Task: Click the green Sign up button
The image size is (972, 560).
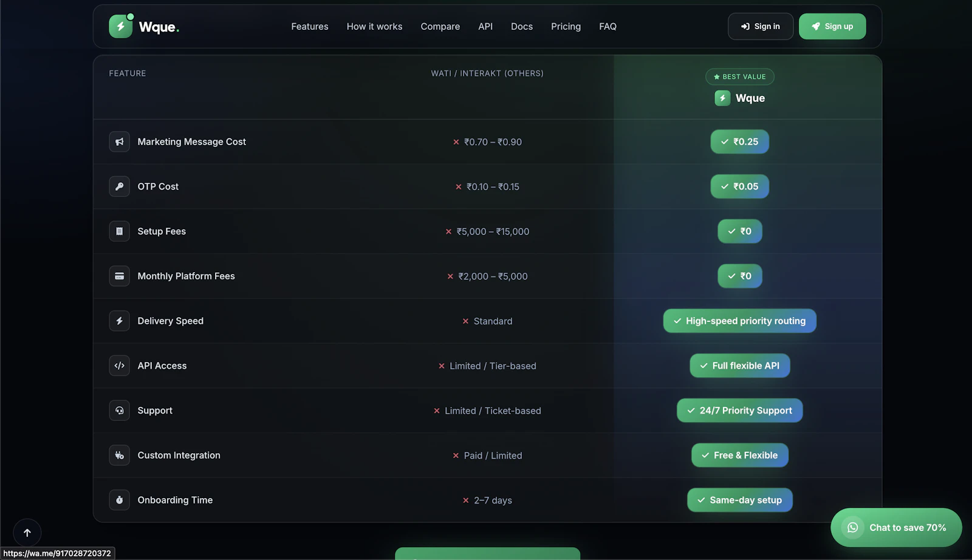Action: pos(832,26)
